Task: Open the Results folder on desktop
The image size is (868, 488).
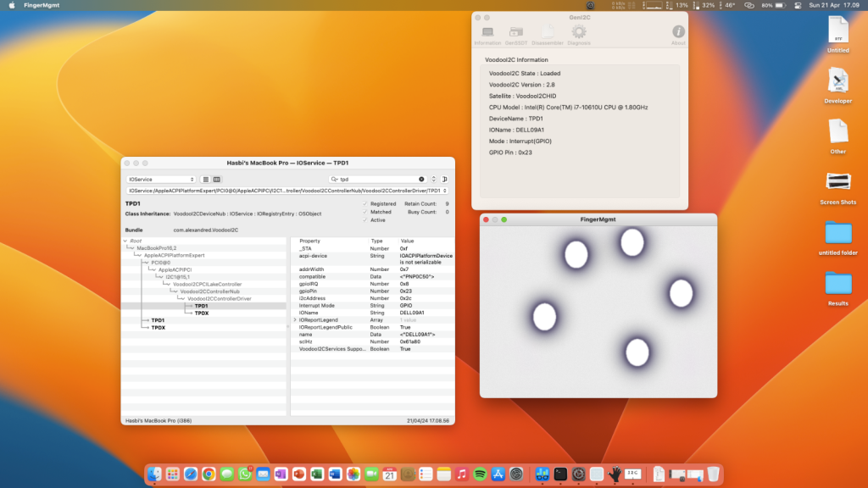Action: coord(837,283)
